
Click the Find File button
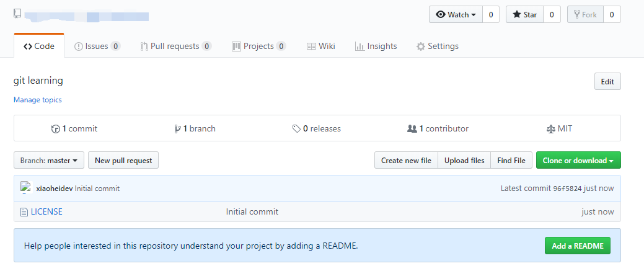point(511,161)
